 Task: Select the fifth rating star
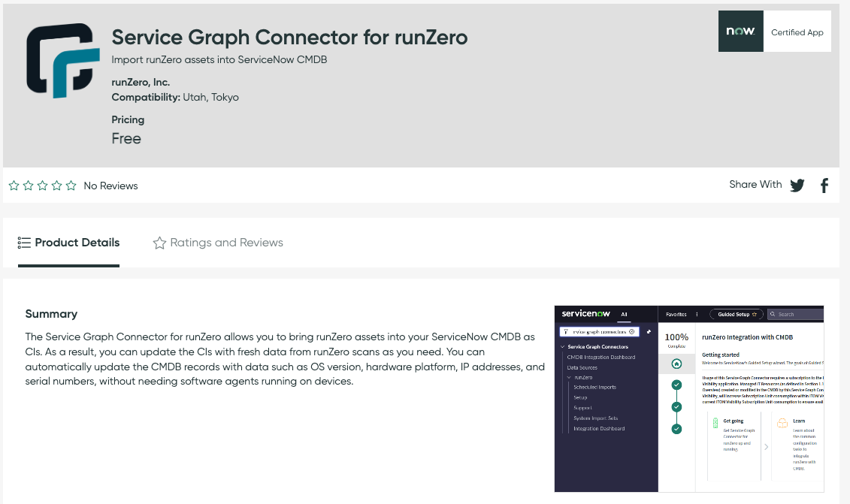(71, 185)
